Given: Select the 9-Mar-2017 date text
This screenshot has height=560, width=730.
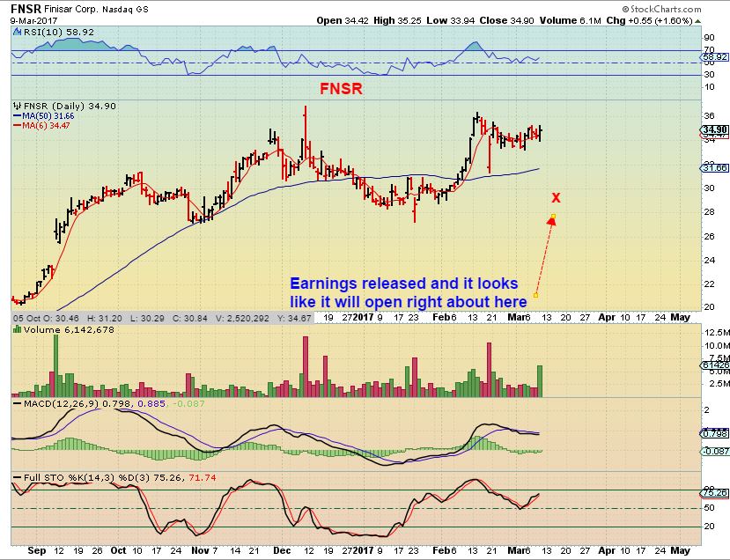Looking at the screenshot, I should click(34, 20).
